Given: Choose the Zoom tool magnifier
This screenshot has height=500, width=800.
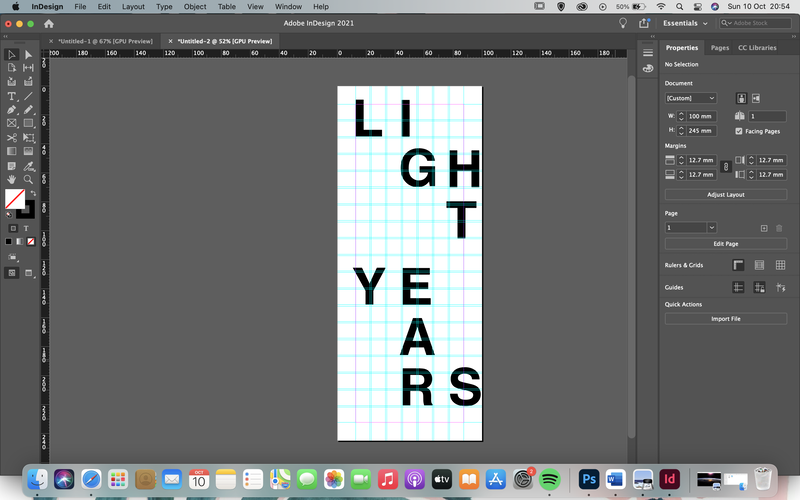Looking at the screenshot, I should 28,180.
